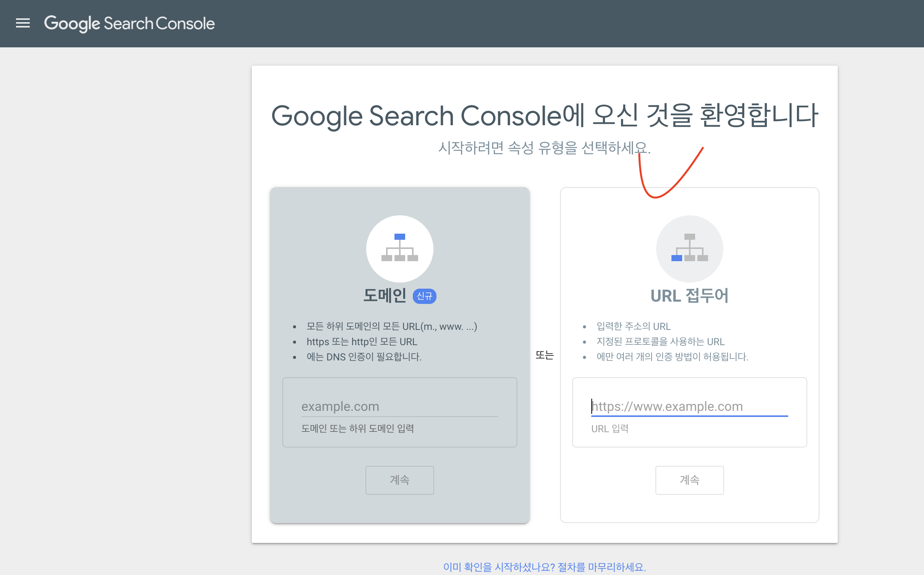
Task: Click the URL 접두어 sitemap hierarchy icon
Action: [x=689, y=249]
